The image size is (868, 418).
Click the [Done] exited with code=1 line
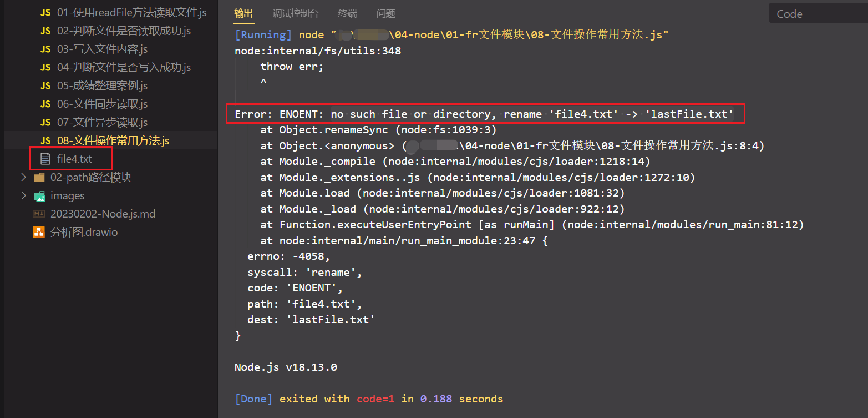tap(369, 399)
